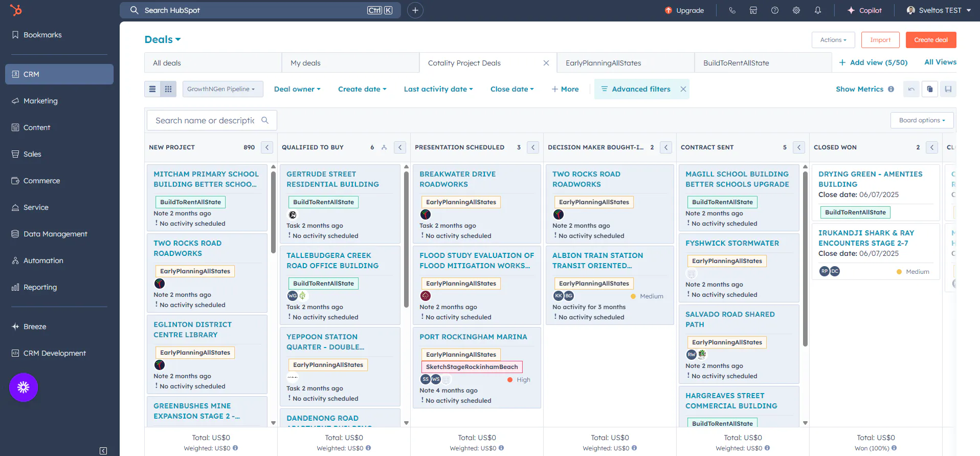Image resolution: width=980 pixels, height=456 pixels.
Task: Click the undo view changes icon
Action: (x=911, y=89)
